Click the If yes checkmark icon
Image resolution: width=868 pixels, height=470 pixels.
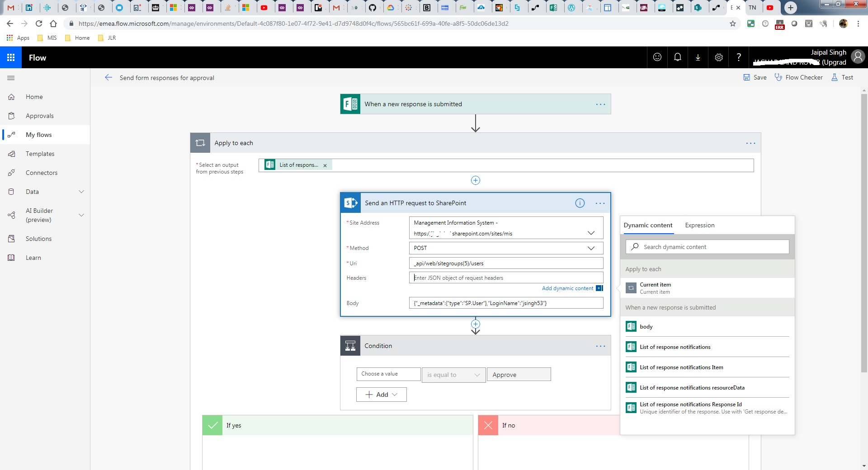pos(212,425)
